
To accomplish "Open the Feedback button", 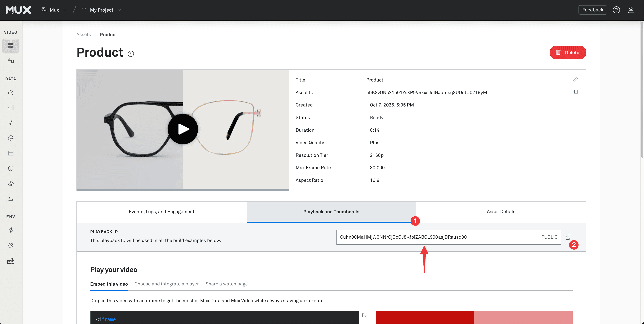I will pos(592,10).
